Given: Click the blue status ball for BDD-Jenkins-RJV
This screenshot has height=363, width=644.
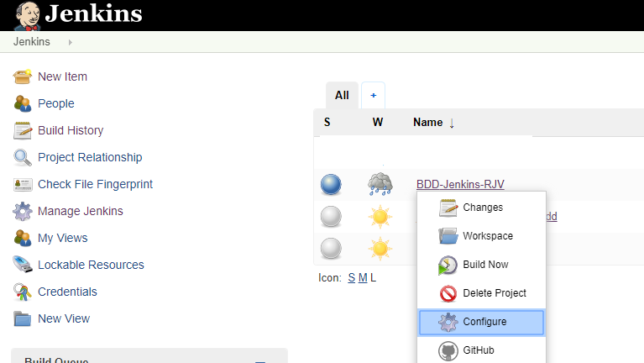Looking at the screenshot, I should point(331,185).
